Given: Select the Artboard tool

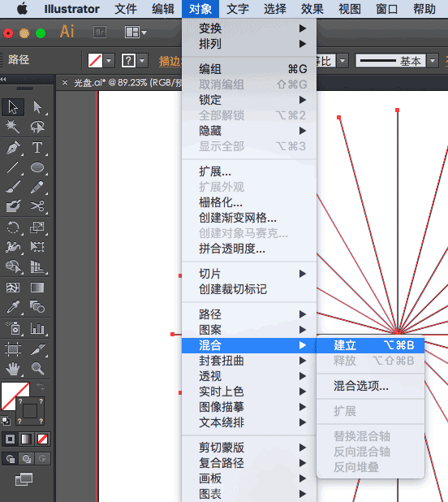Looking at the screenshot, I should pos(13,349).
